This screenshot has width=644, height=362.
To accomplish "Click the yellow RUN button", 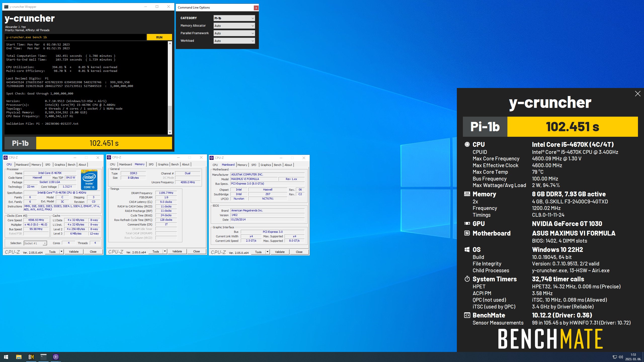I will coord(159,37).
